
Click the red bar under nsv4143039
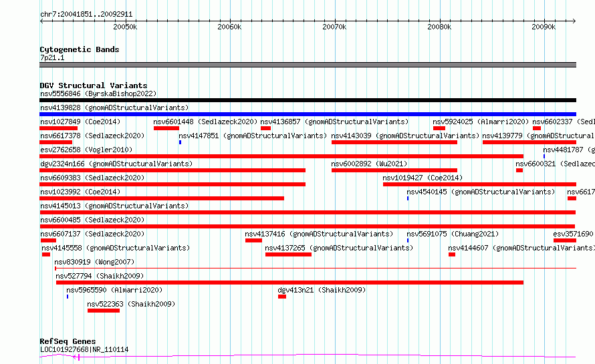click(x=394, y=142)
